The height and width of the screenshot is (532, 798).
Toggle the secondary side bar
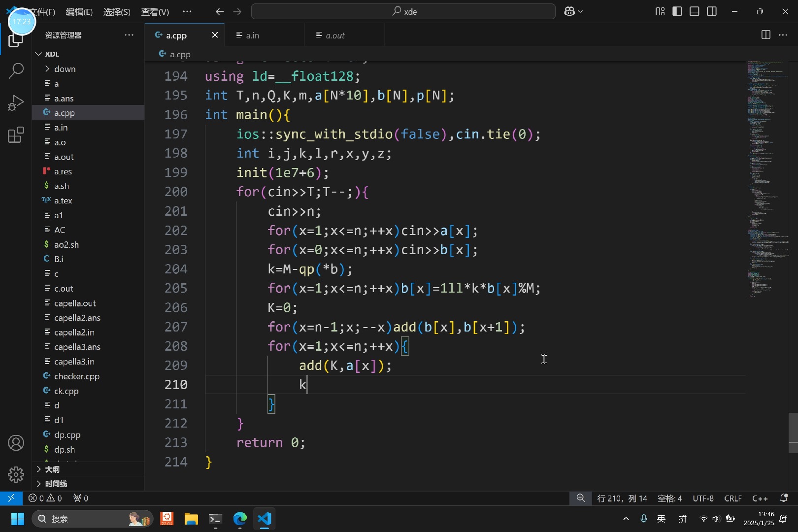tap(712, 11)
